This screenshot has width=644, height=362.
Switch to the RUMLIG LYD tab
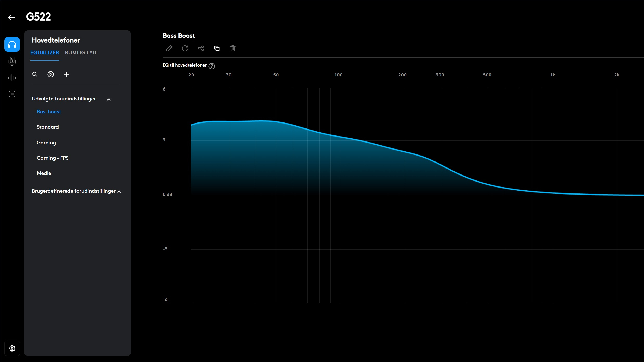[x=81, y=53]
